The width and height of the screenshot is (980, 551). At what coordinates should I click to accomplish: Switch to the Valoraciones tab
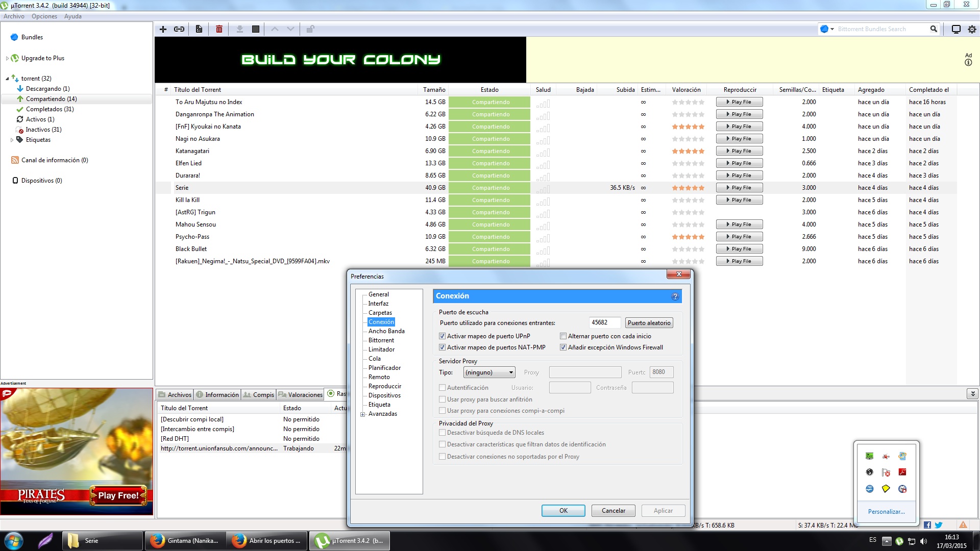(x=301, y=395)
